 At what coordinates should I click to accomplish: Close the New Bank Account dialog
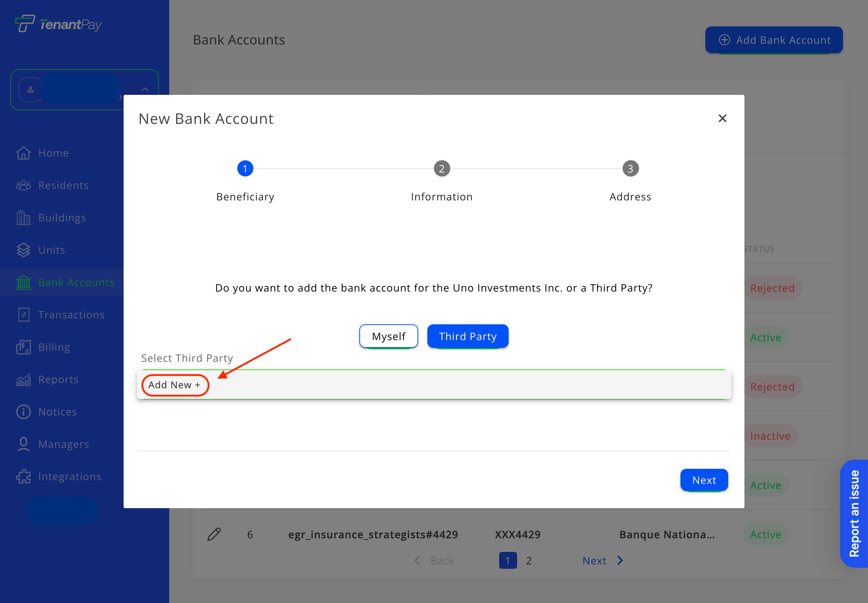point(722,119)
